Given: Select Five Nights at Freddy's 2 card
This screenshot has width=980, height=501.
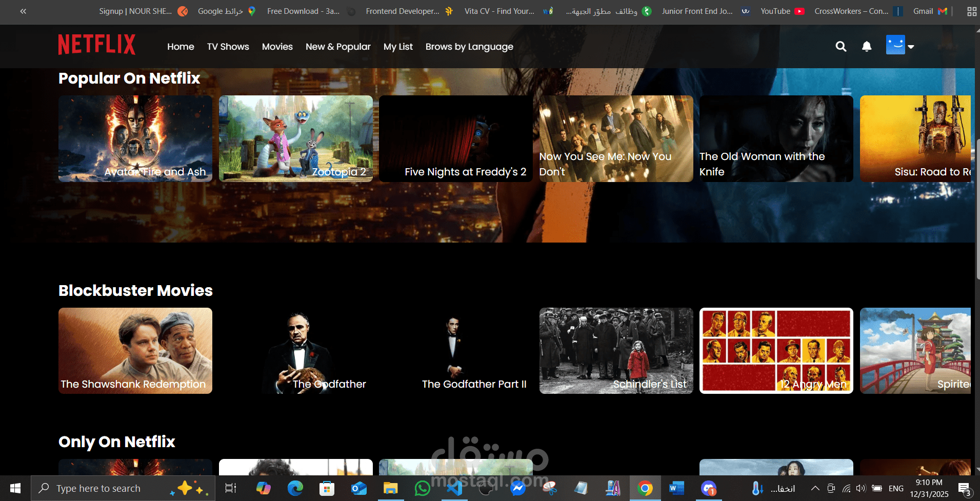Looking at the screenshot, I should click(456, 138).
